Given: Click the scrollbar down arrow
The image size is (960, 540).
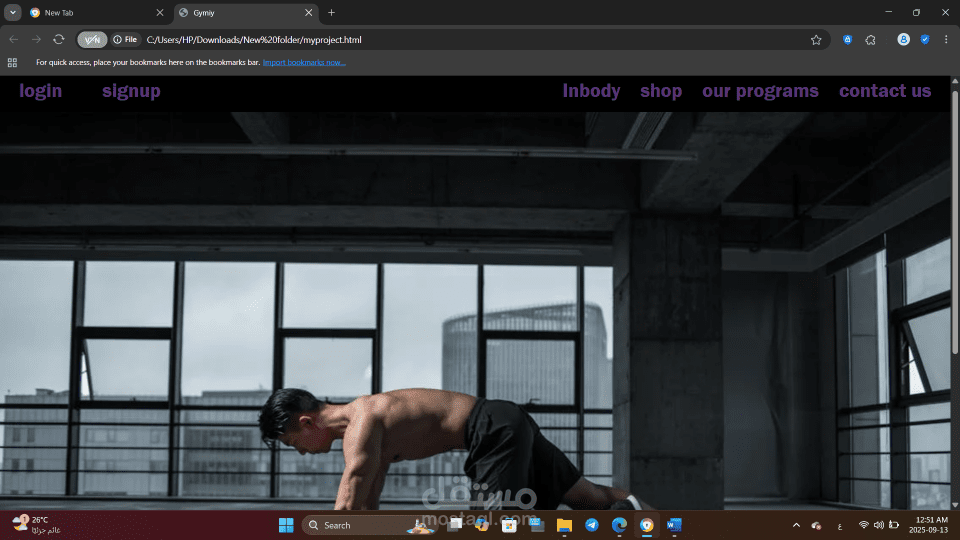Looking at the screenshot, I should click(x=955, y=505).
